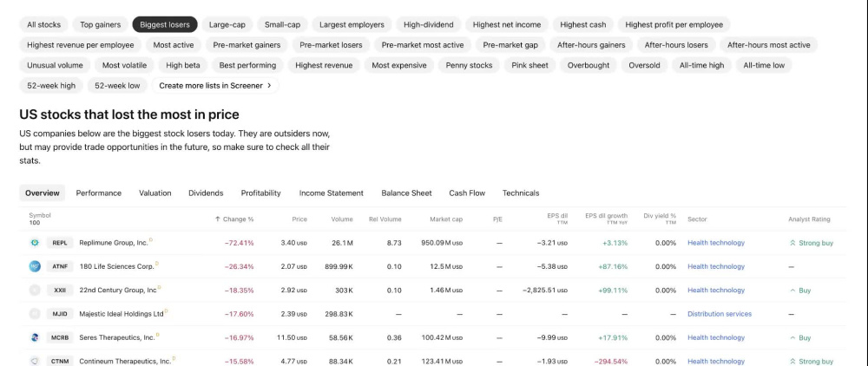Choose the Top gainers list chip
The height and width of the screenshot is (366, 868).
pyautogui.click(x=100, y=24)
